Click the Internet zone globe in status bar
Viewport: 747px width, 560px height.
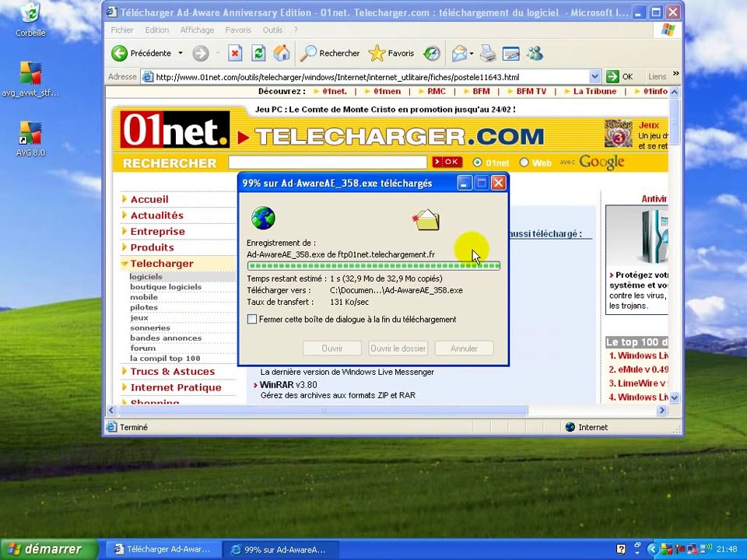570,427
